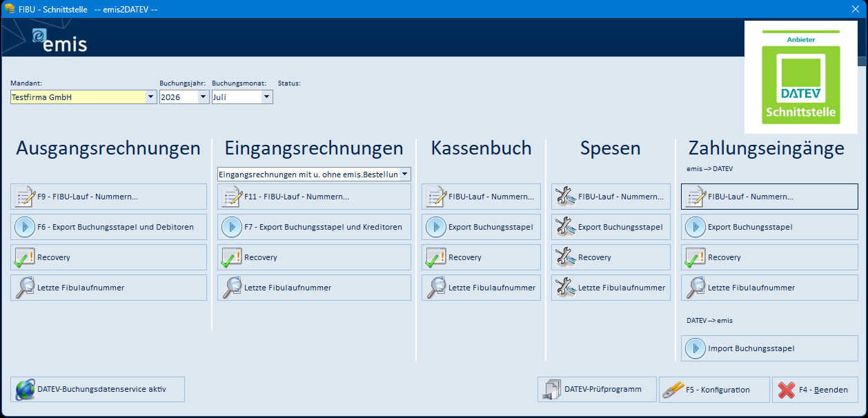
Task: Click play icon of Import Buchungsstapel
Action: point(695,348)
